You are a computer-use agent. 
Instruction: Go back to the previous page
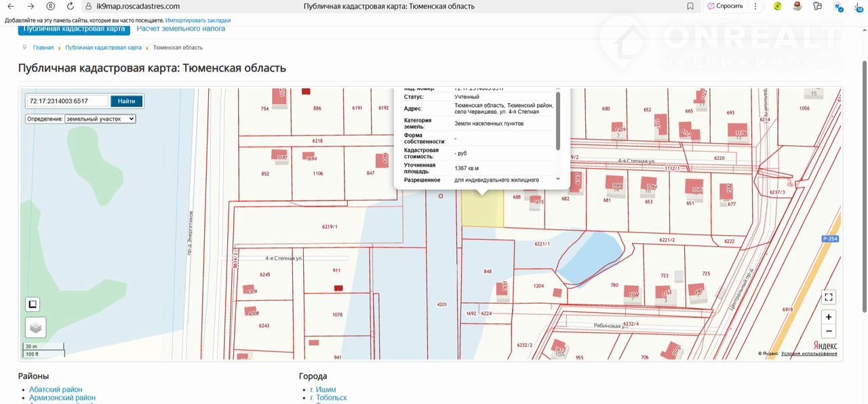(11, 6)
